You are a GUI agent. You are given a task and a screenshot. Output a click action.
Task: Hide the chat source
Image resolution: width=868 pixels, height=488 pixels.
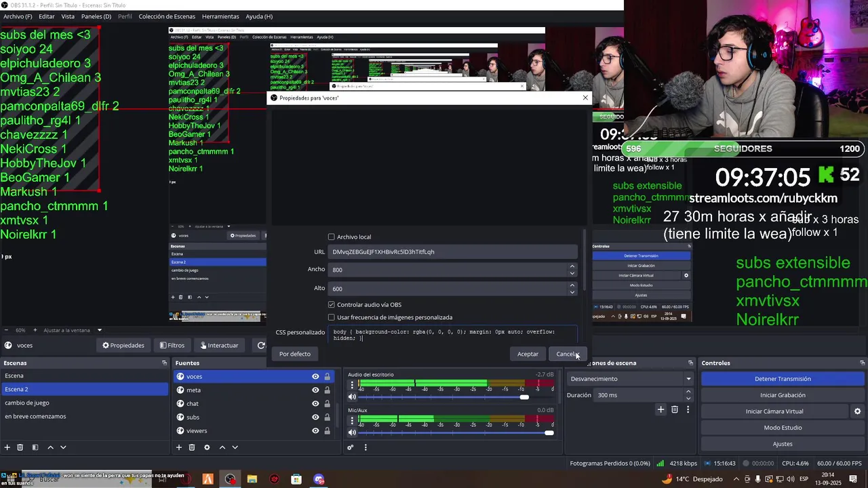click(315, 404)
